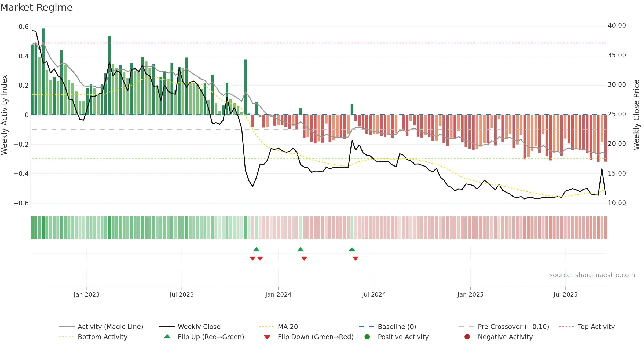The image size is (644, 362).
Task: Click the Jul 2023 date label
Action: coord(182,295)
